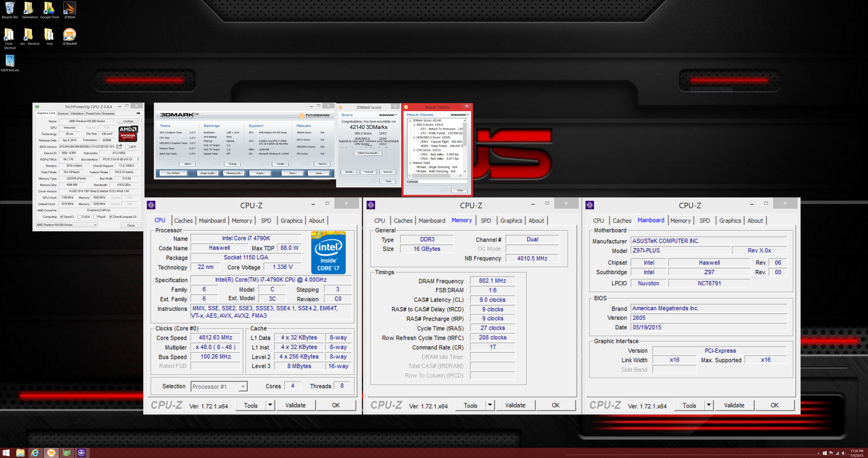Open Graphics tab in the CPU-Z Mainboard window
This screenshot has height=458, width=868.
click(x=730, y=221)
